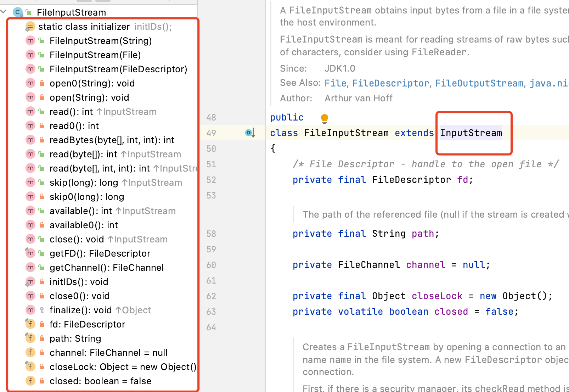Click the lock icon beside open0(String): void
Screen dimensions: 569x392
42,83
